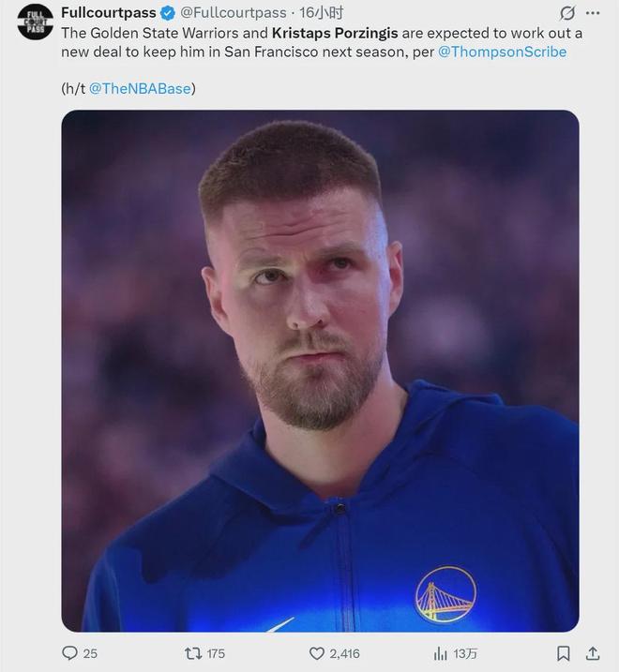
Task: Open the @Fullcourtpass handle link
Action: [233, 13]
